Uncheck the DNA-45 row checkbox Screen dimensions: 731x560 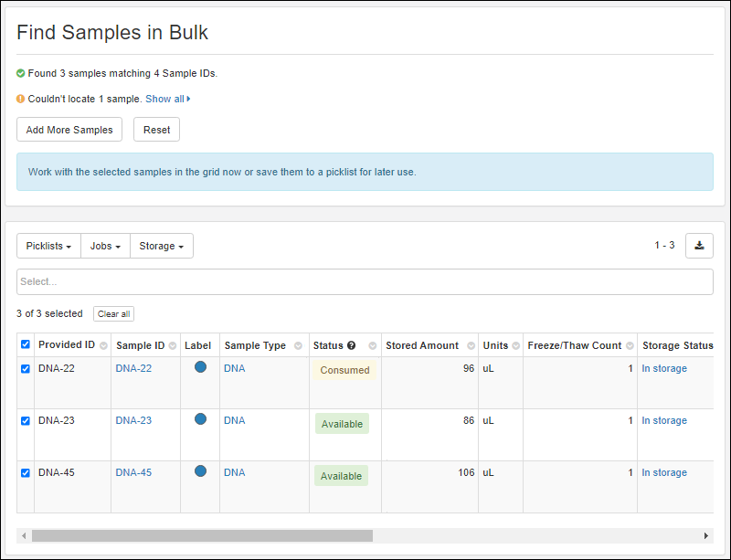(26, 473)
